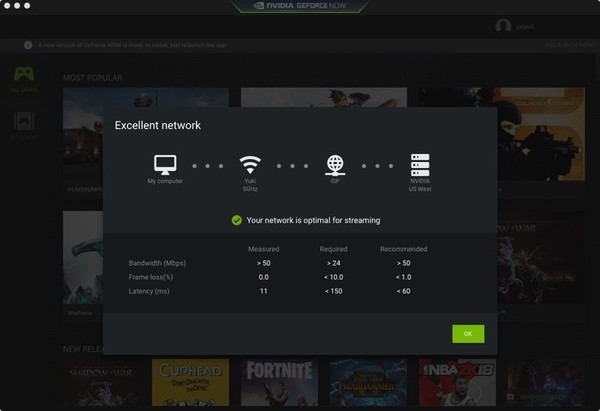Select the NVIDIA US West server icon
600x411 pixels.
point(420,165)
